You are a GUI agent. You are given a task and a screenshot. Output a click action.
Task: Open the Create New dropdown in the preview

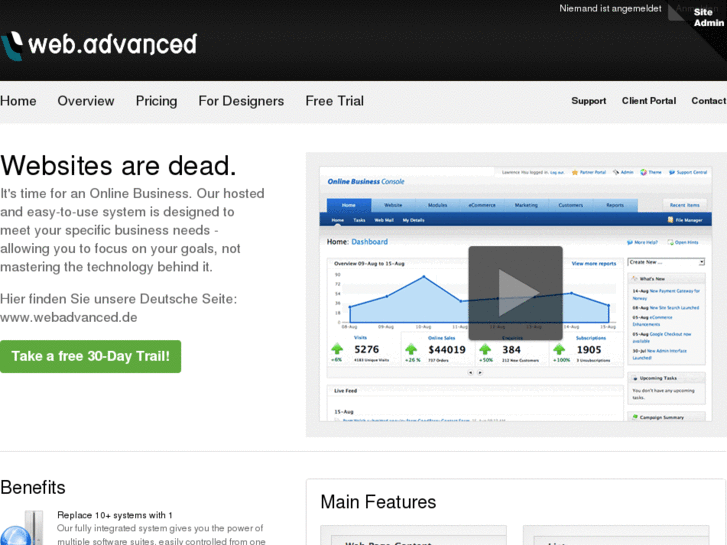coord(666,262)
